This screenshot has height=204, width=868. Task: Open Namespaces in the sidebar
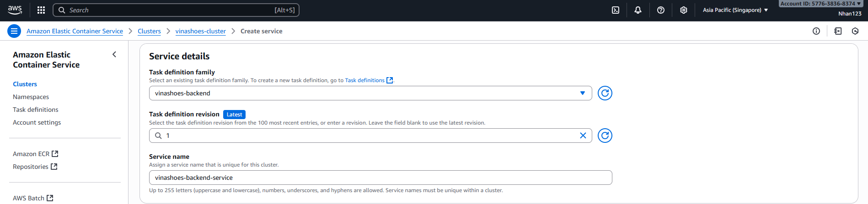point(31,97)
